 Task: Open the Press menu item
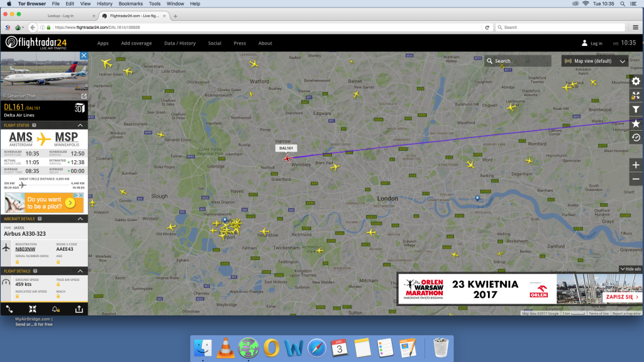click(x=240, y=43)
